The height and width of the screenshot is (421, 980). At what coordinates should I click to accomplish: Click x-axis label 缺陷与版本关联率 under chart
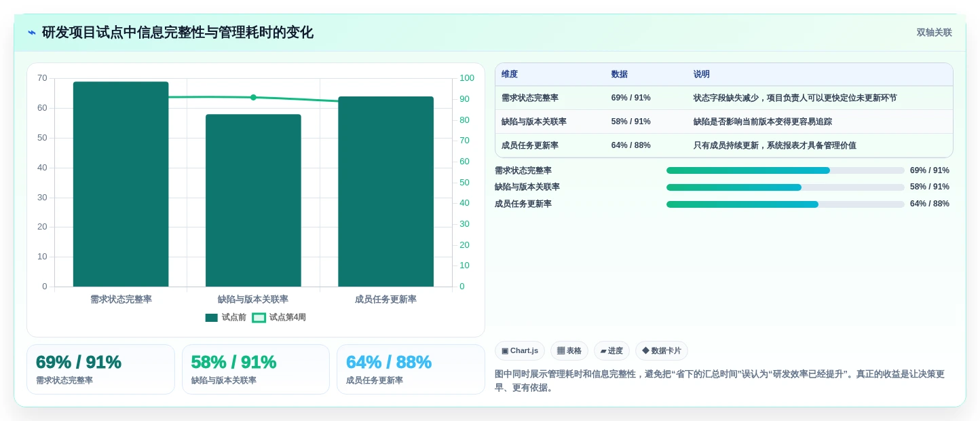(x=253, y=299)
